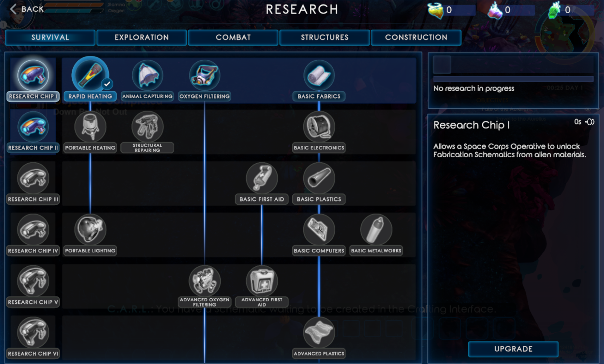Switch to the Exploration tab
Viewport: 604px width, 364px height.
tap(142, 37)
